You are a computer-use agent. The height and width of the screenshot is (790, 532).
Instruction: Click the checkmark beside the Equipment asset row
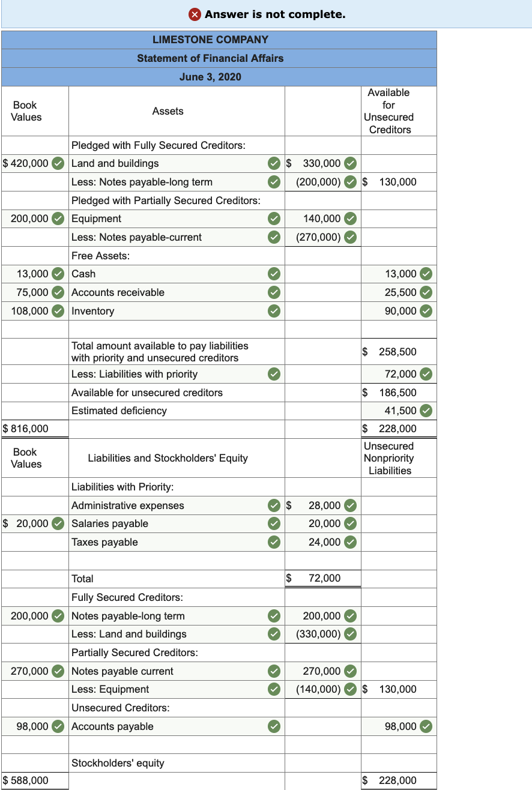(x=274, y=219)
